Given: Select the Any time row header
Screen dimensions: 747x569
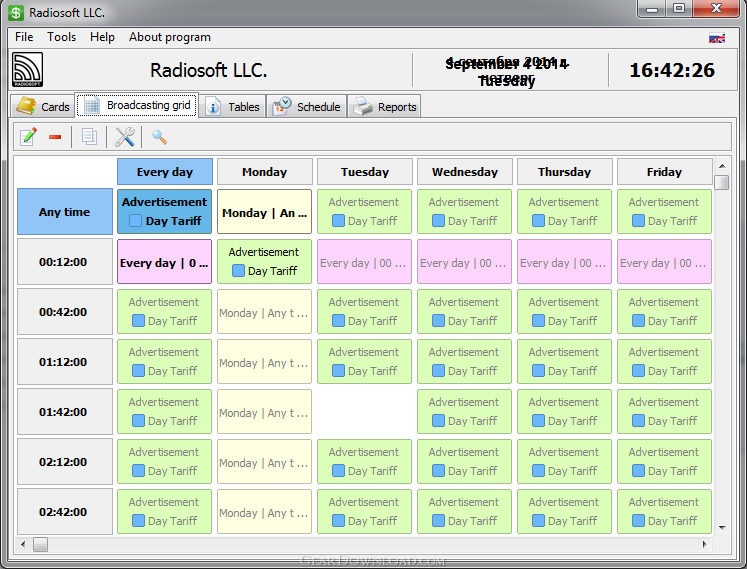Looking at the screenshot, I should (x=65, y=212).
